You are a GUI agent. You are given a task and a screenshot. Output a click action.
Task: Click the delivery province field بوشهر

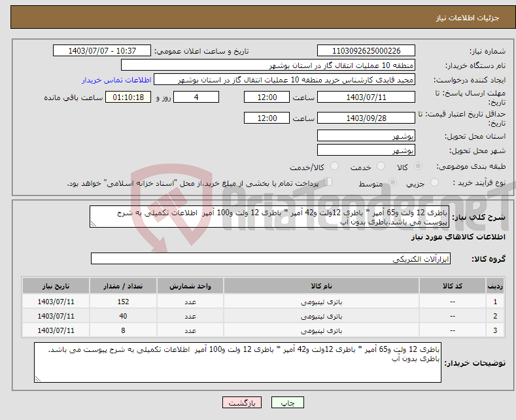pos(366,135)
